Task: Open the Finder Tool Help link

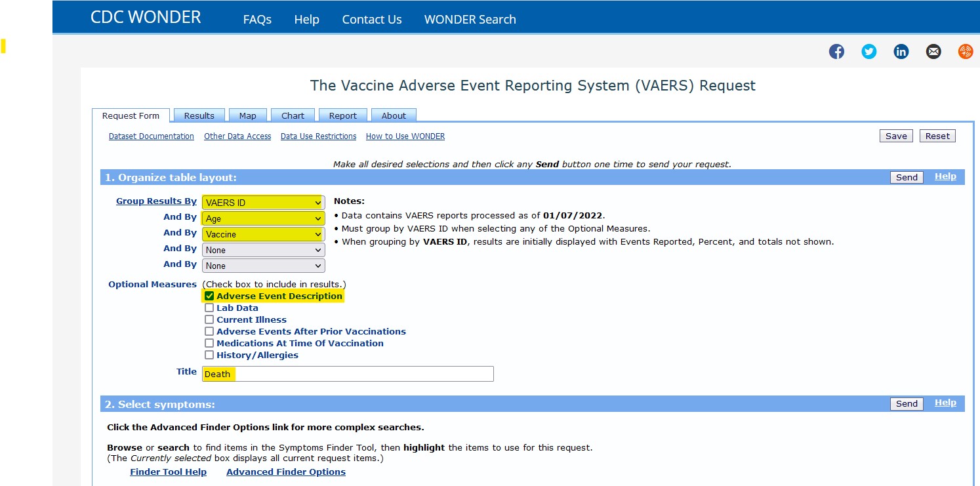Action: click(x=168, y=472)
